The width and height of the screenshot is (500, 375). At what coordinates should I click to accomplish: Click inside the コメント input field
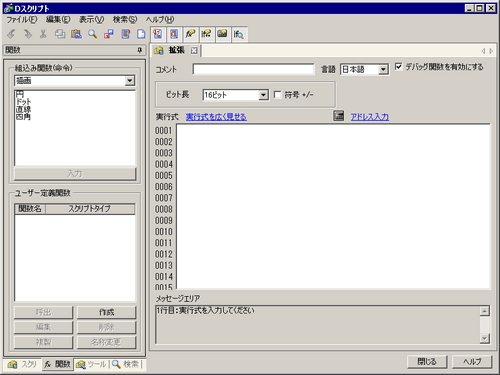pos(253,69)
